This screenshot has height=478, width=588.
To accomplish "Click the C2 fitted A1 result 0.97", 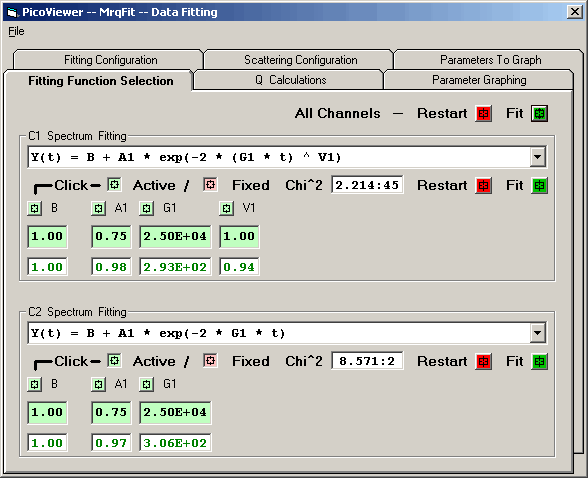I will point(111,443).
